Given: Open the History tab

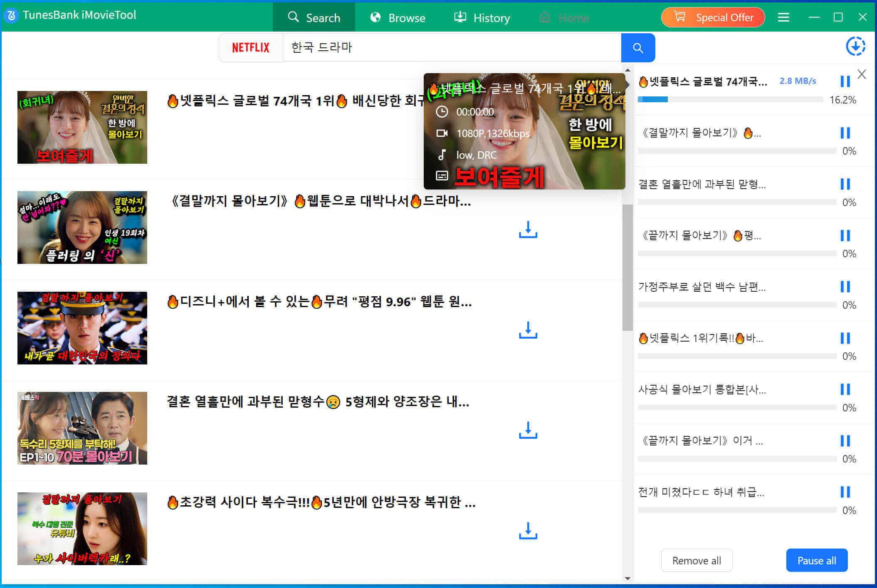Looking at the screenshot, I should tap(482, 18).
